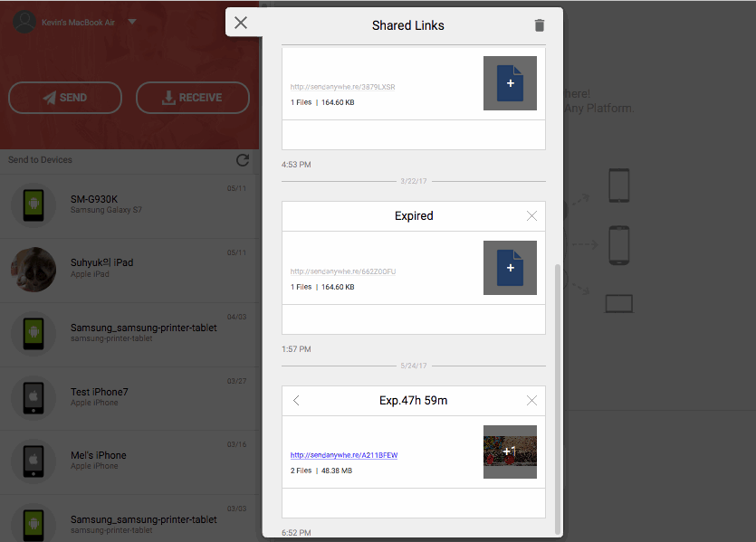Delete shared links with trash icon
Screen dimensions: 756x542
click(540, 25)
